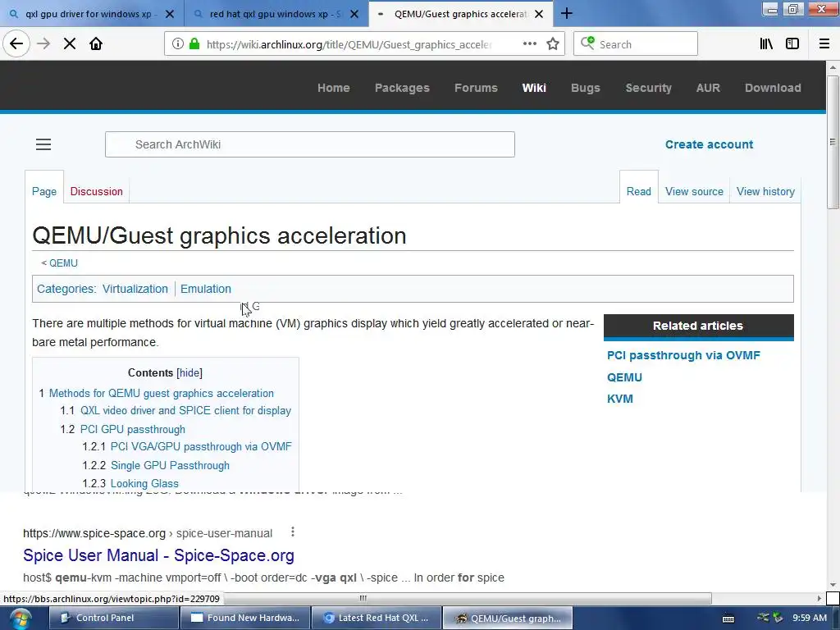Jump to Methods for QEMU guest graphics acceleration

162,393
